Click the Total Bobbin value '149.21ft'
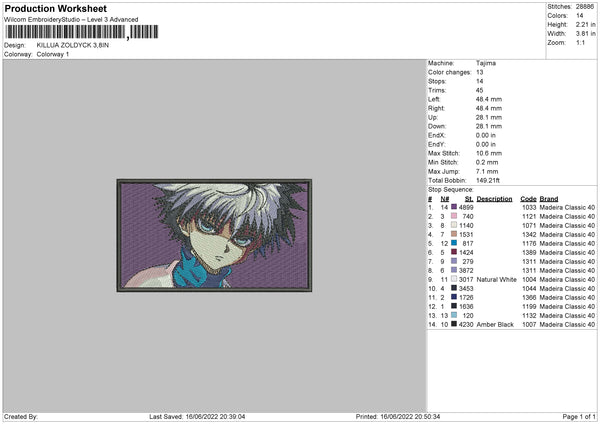600x424 pixels. pos(488,180)
